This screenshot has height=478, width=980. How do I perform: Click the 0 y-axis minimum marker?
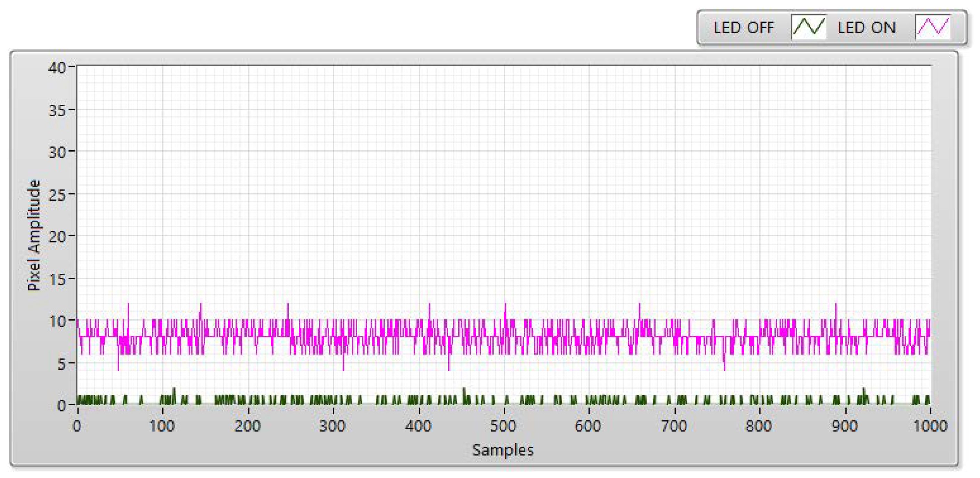pos(61,406)
